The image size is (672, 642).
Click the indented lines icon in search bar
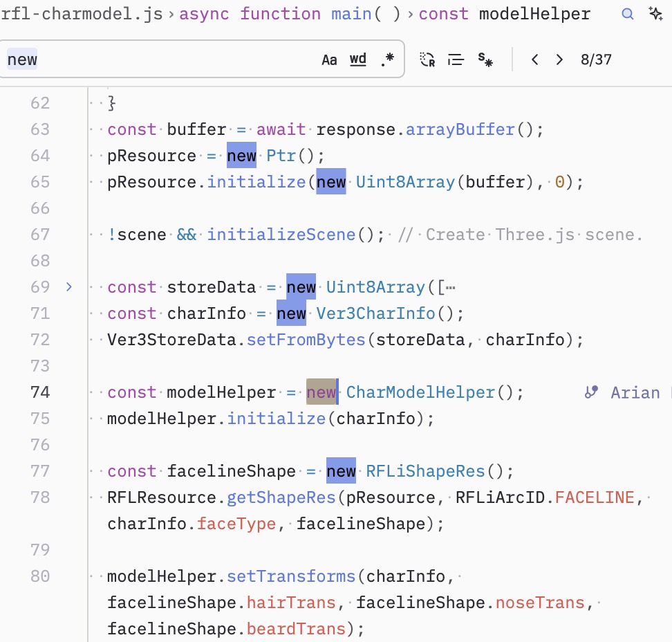point(456,59)
